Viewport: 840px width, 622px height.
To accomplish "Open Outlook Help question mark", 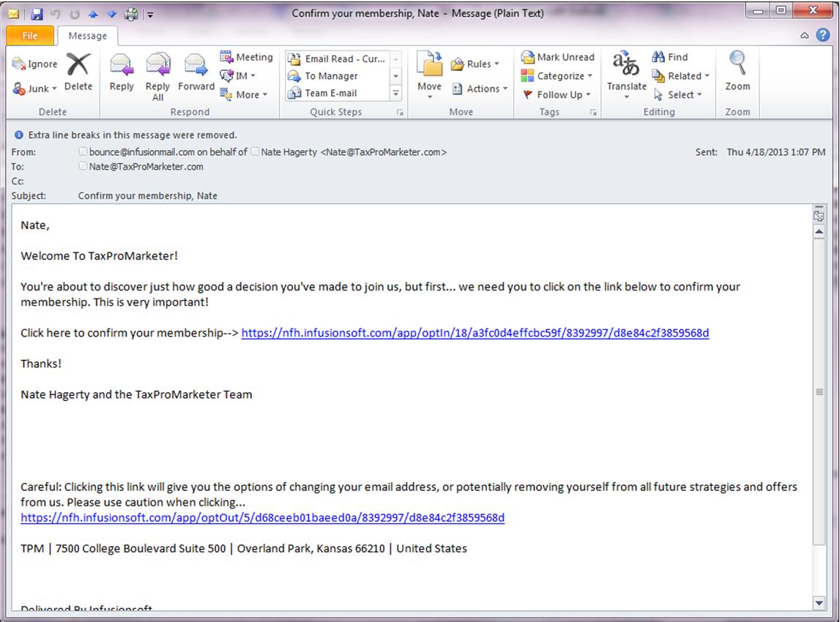I will pos(822,35).
